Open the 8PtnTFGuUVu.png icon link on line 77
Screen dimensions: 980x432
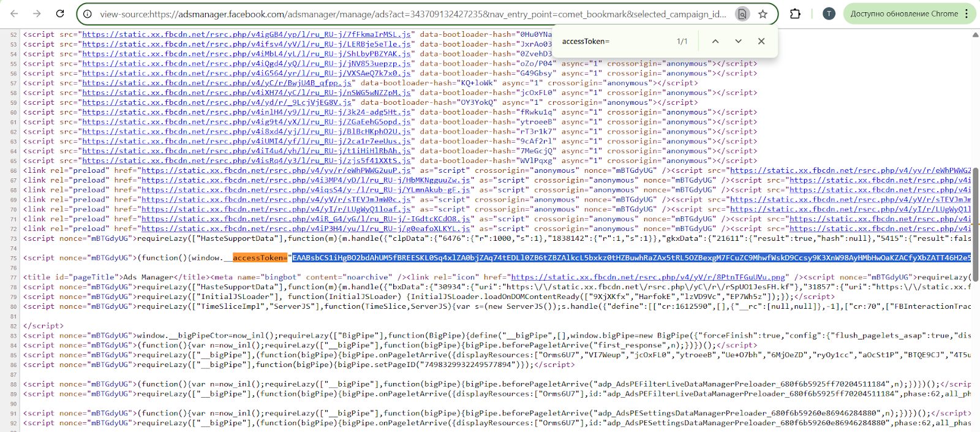[649, 278]
